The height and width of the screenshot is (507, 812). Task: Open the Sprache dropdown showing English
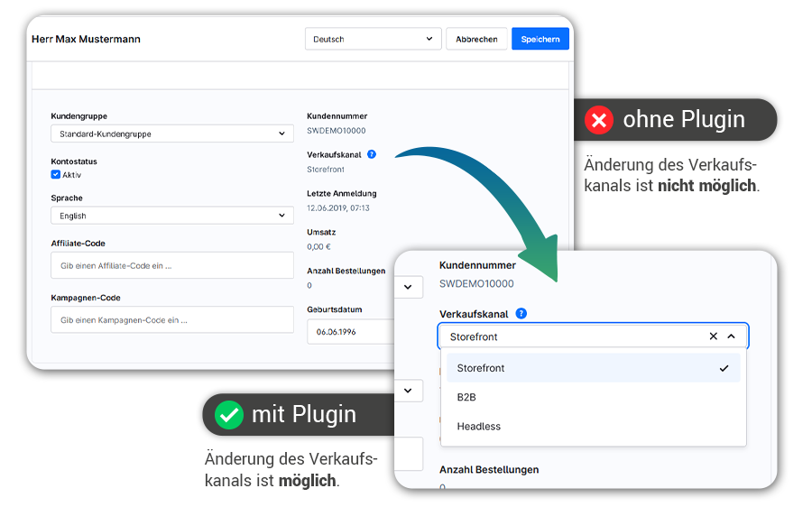pyautogui.click(x=171, y=216)
